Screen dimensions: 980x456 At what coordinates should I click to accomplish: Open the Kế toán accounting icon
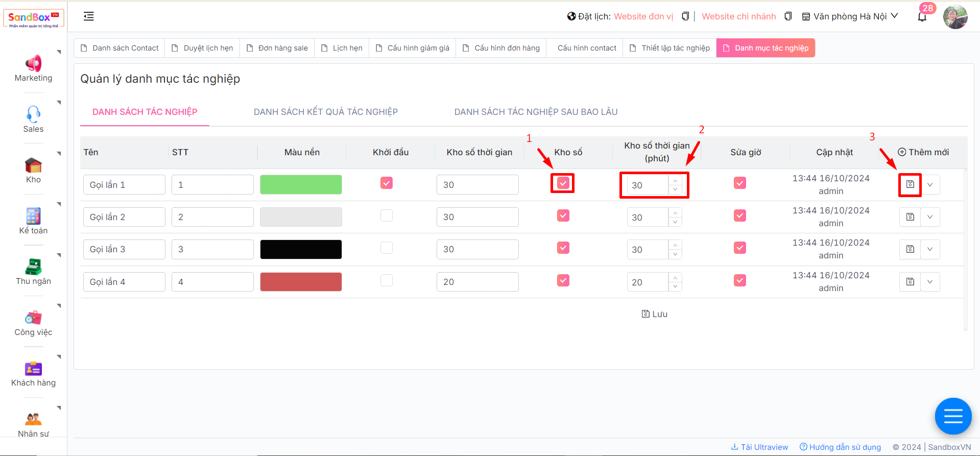click(x=33, y=217)
